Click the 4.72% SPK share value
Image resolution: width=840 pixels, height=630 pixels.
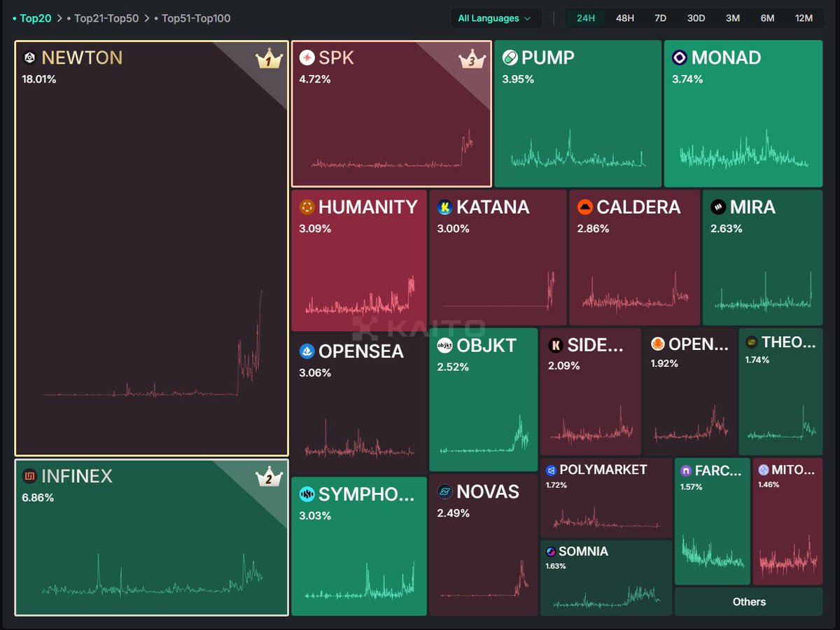pyautogui.click(x=315, y=79)
